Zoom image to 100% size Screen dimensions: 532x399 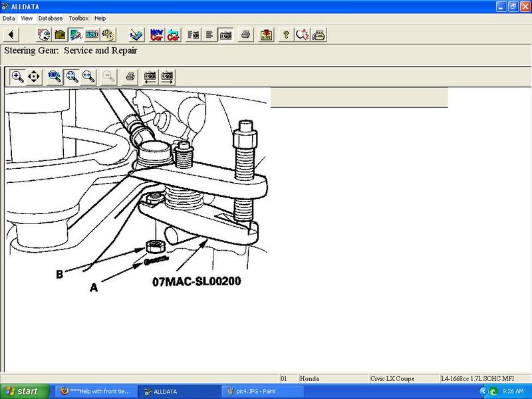(x=55, y=76)
